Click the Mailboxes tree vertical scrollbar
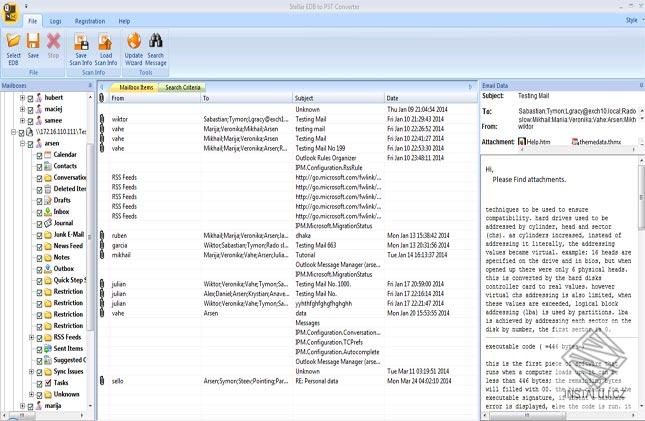The height and width of the screenshot is (421, 645). (x=90, y=237)
